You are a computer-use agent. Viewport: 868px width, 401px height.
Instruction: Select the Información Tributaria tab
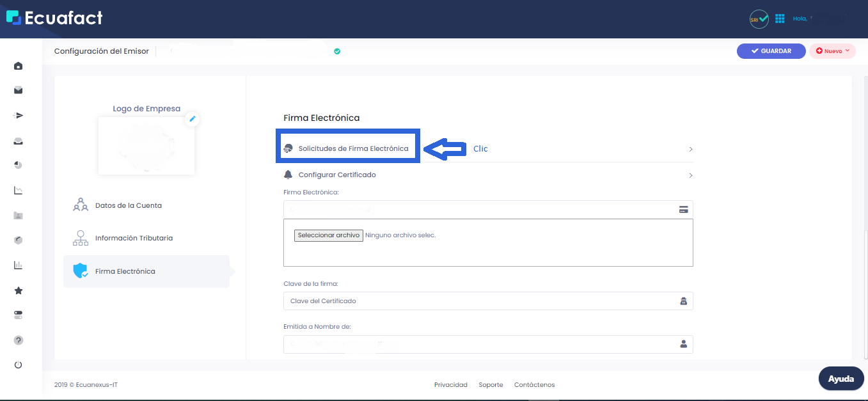pyautogui.click(x=134, y=238)
